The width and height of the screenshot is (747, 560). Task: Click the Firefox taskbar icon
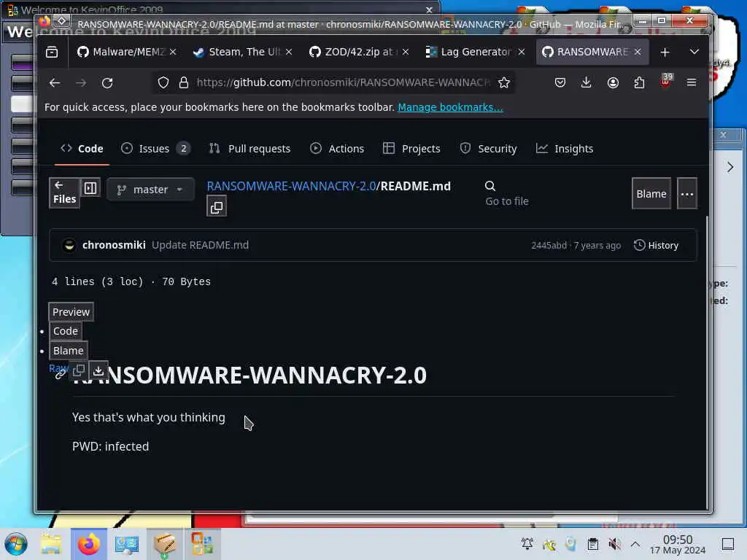tap(89, 544)
